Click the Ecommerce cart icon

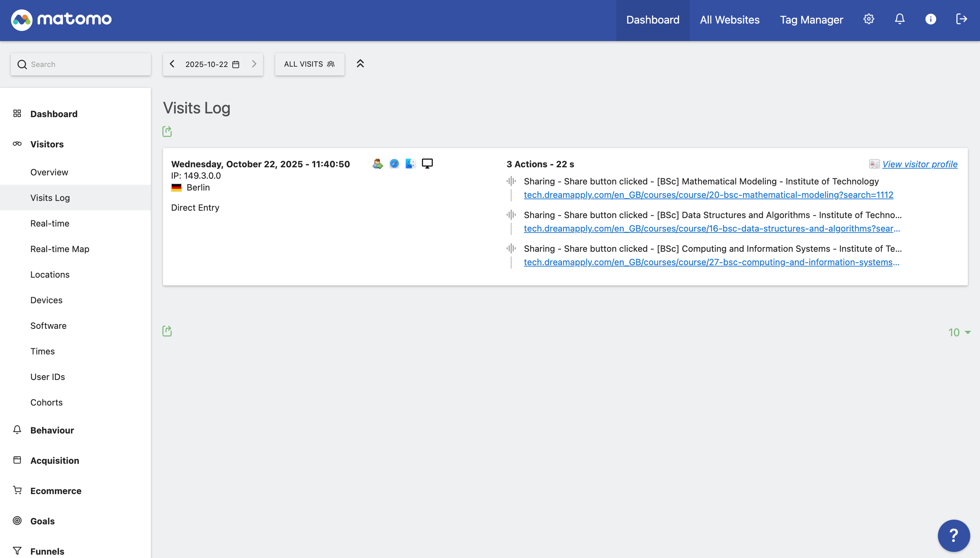pos(17,490)
